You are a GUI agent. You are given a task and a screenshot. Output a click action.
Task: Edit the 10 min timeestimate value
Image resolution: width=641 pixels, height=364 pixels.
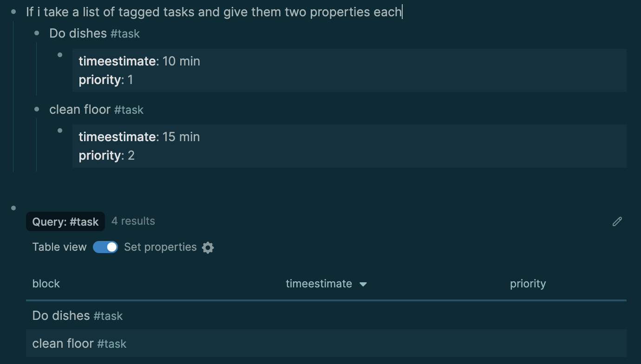point(182,61)
